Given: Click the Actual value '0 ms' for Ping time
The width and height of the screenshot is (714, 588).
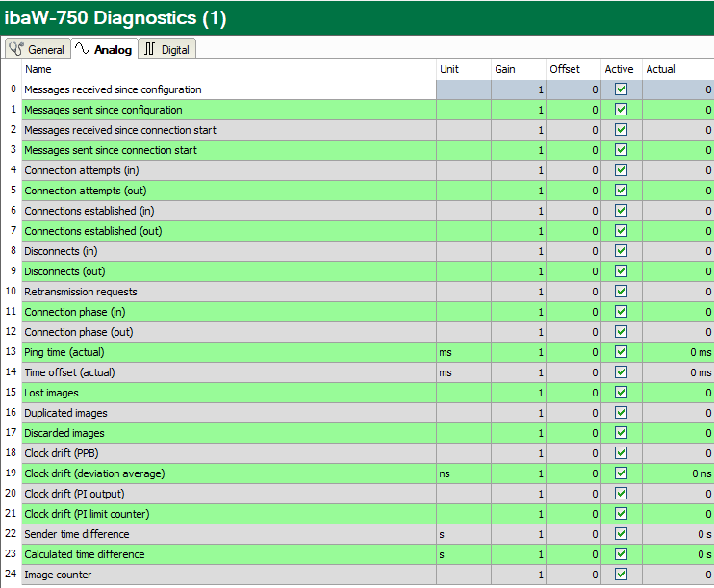Looking at the screenshot, I should coord(678,352).
